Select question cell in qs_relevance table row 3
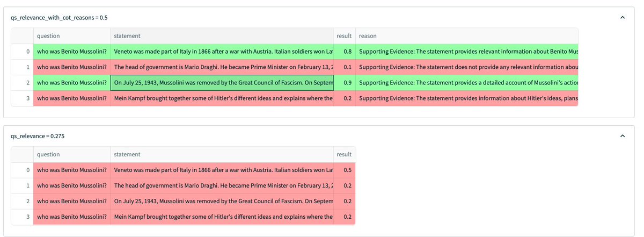Image resolution: width=644 pixels, height=237 pixels. 71,217
